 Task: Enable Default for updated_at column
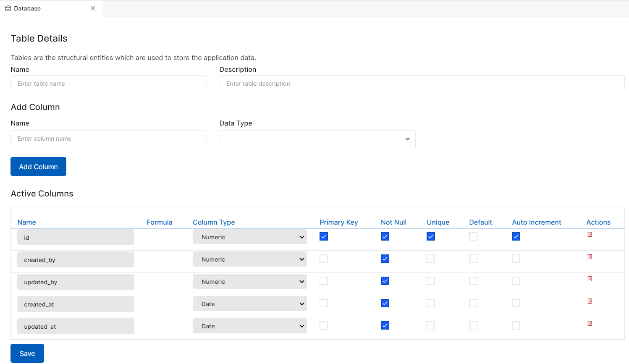(473, 325)
